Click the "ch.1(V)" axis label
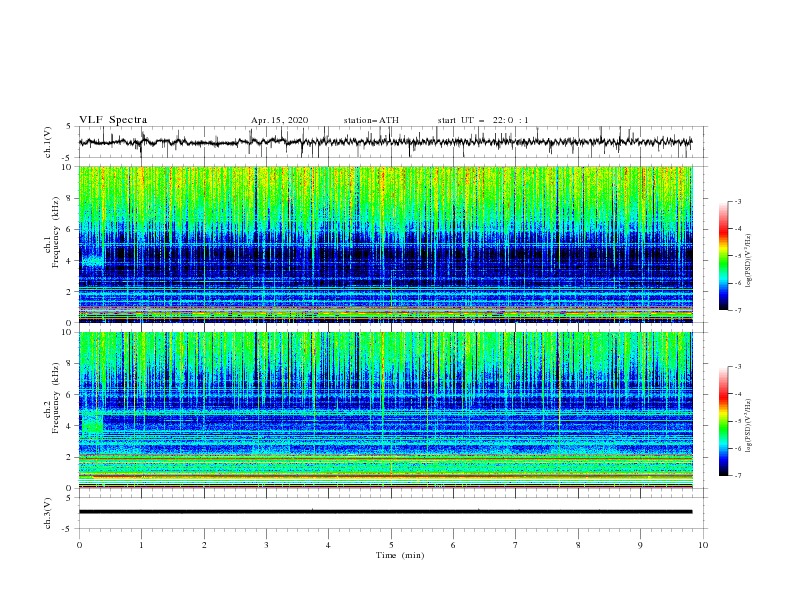This screenshot has width=792, height=612. (x=48, y=142)
